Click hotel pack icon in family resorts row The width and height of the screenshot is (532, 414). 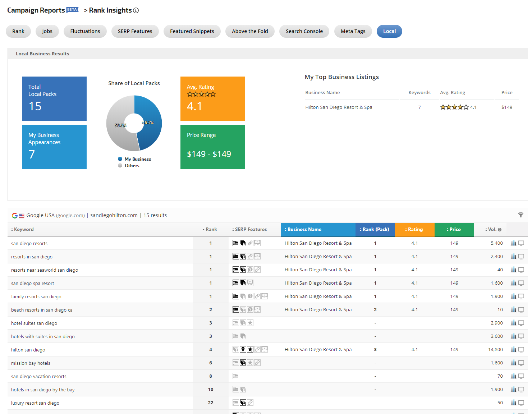(x=236, y=296)
